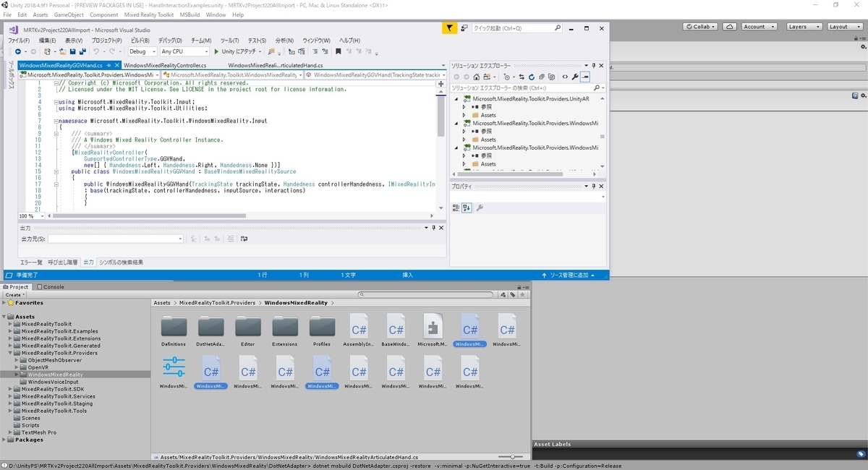Image resolution: width=868 pixels, height=470 pixels.
Task: Open the Collab dropdown in Unity
Action: 701,26
